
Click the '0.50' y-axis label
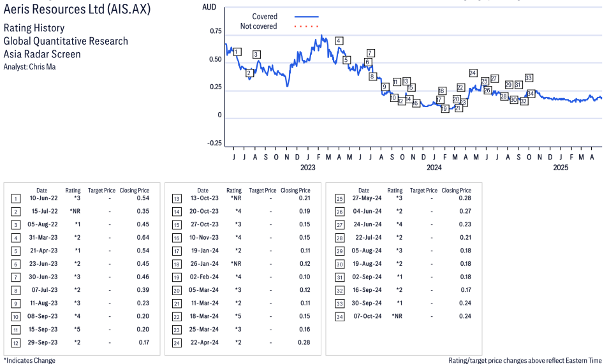point(216,59)
